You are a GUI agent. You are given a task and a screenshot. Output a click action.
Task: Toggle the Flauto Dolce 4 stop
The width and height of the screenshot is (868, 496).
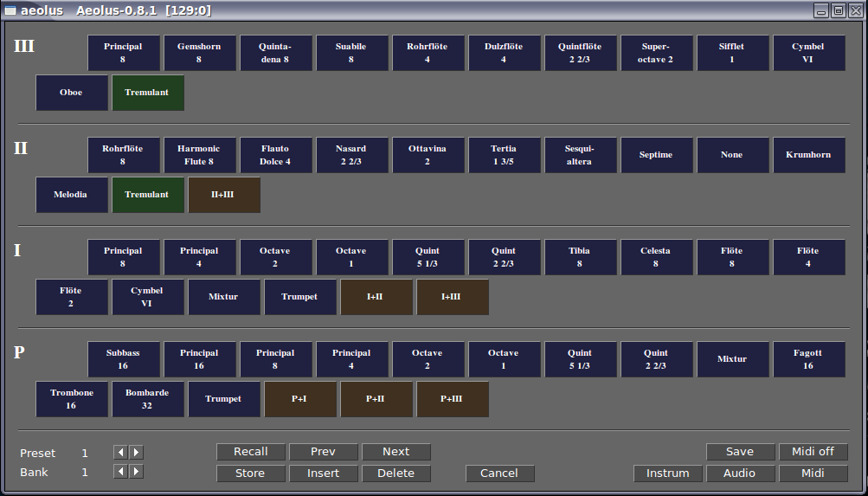coord(276,155)
